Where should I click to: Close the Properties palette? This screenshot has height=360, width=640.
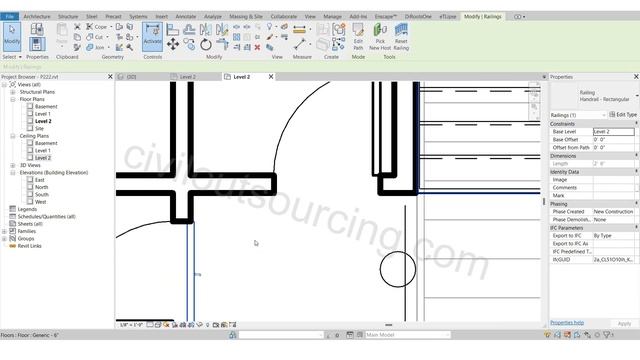coord(636,77)
